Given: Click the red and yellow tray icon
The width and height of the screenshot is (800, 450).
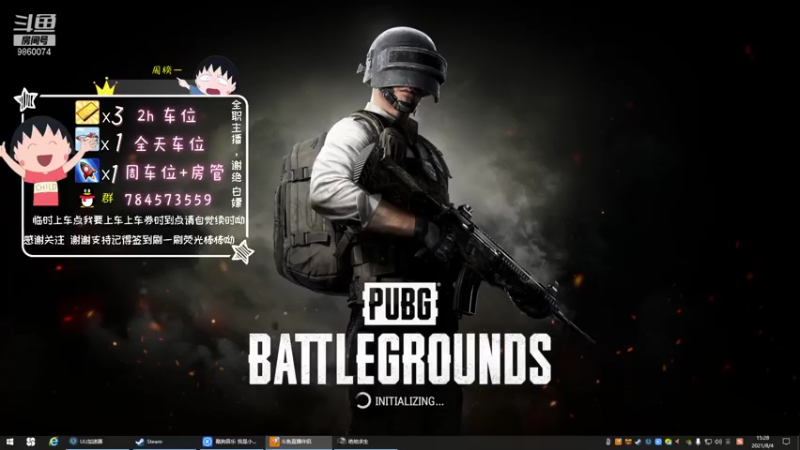Looking at the screenshot, I should [x=628, y=442].
